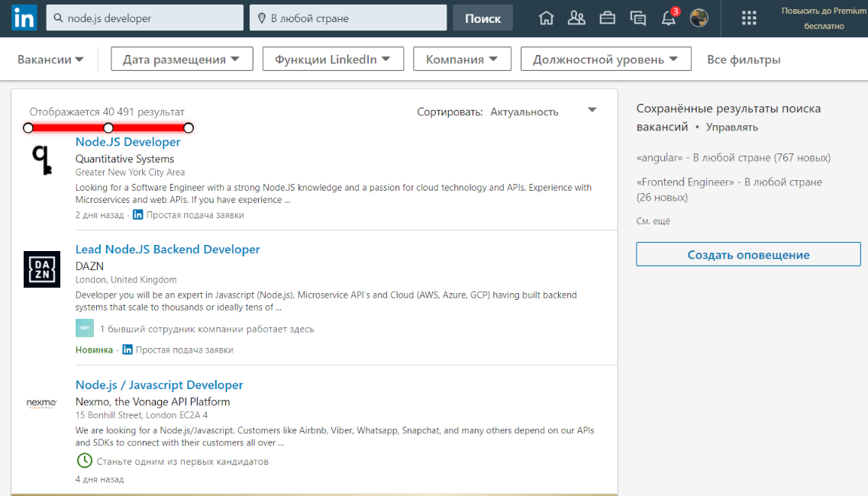Open the Компания filter dropdown
Viewport: 868px width, 496px height.
pyautogui.click(x=462, y=60)
